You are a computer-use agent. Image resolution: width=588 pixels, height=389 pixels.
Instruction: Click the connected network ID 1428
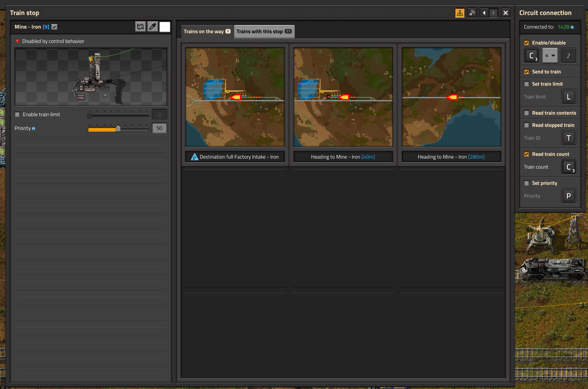(563, 27)
